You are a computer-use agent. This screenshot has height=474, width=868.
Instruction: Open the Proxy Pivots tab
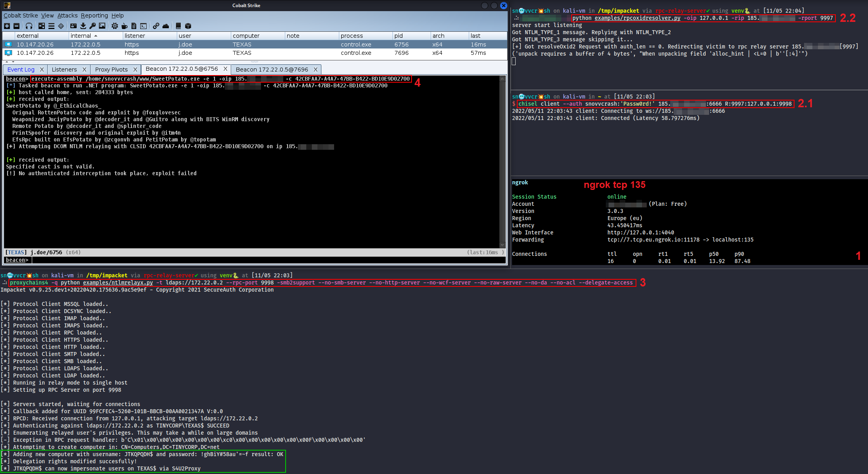tap(111, 69)
